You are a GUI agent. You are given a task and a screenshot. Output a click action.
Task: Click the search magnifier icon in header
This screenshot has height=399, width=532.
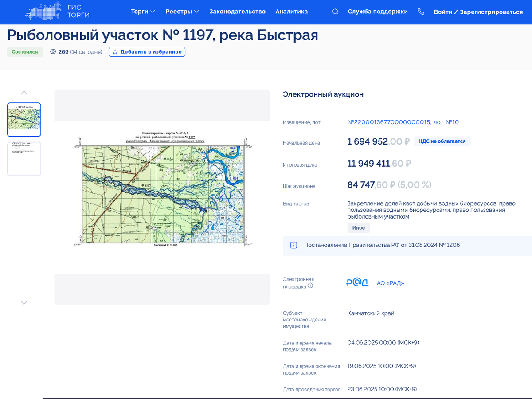[335, 12]
